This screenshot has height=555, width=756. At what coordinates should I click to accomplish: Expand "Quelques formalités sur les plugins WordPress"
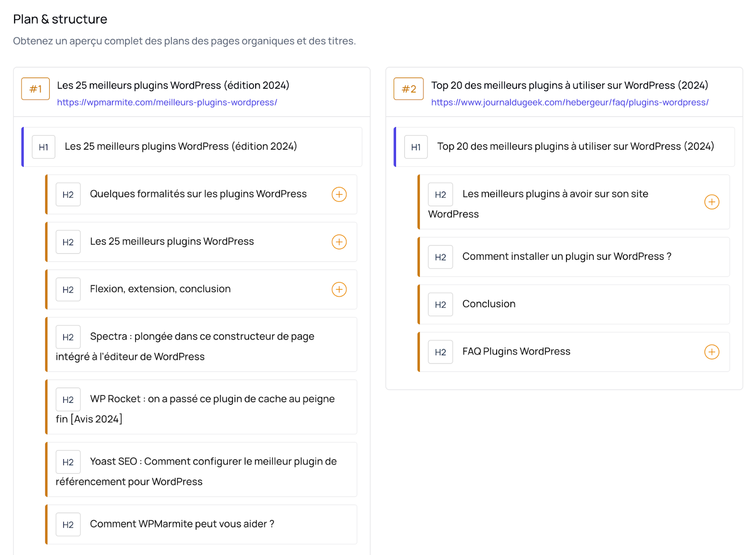pyautogui.click(x=339, y=194)
